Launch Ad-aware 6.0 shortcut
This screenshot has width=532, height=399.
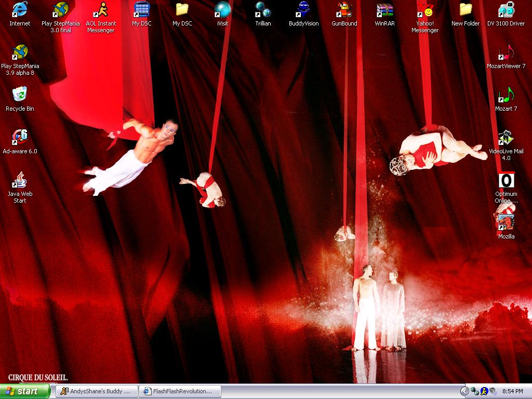point(20,137)
